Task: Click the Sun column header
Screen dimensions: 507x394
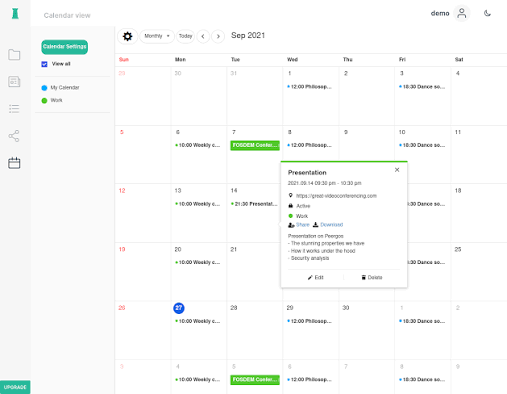Action: point(124,60)
